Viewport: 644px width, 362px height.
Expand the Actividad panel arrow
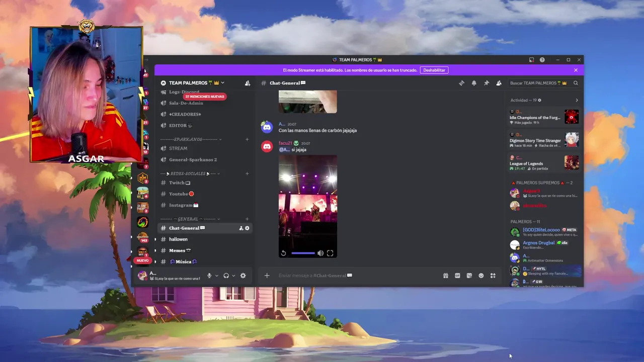577,100
